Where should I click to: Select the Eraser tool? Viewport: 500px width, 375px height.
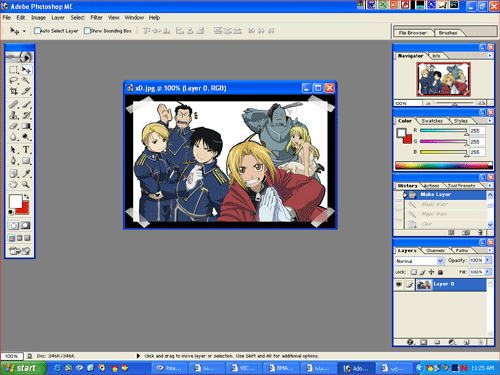(13, 126)
